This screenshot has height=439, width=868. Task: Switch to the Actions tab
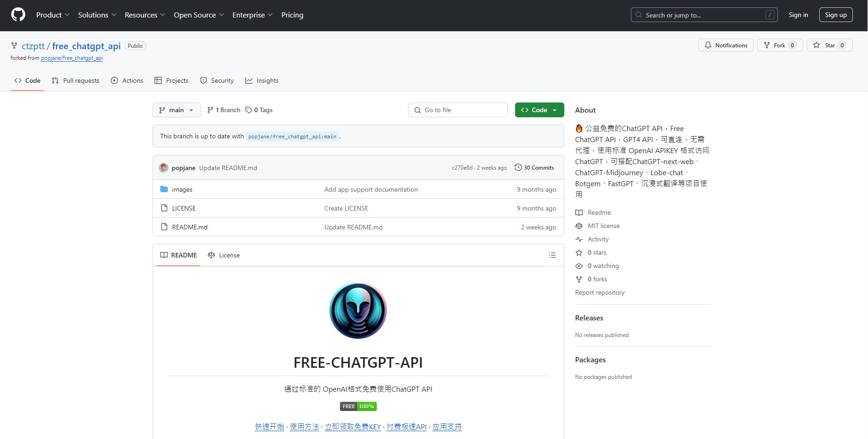[127, 80]
